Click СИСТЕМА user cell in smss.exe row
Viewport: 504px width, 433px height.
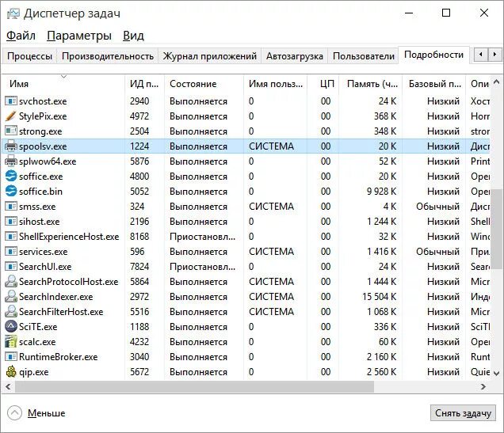point(271,207)
